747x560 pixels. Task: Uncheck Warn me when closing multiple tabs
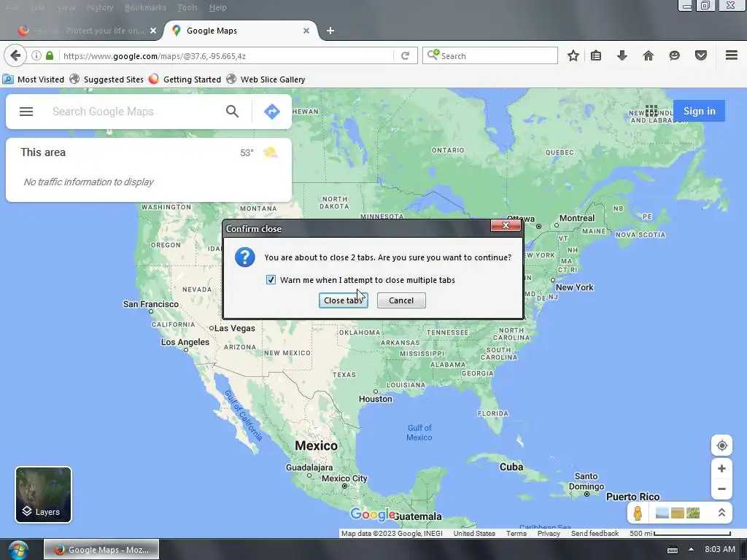(271, 280)
